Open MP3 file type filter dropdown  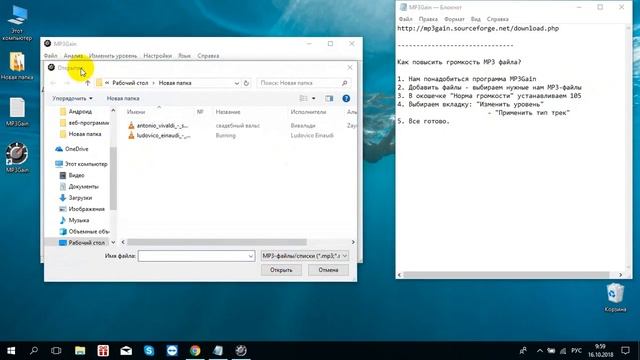click(x=305, y=256)
